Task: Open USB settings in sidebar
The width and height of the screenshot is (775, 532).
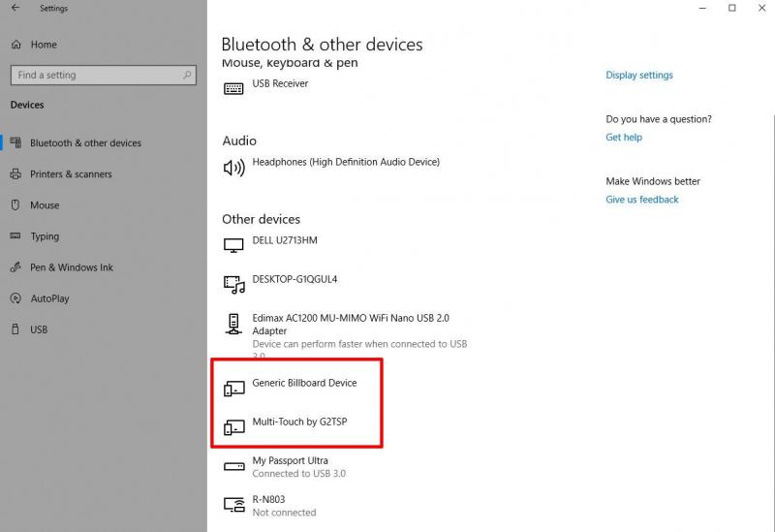Action: click(x=39, y=329)
